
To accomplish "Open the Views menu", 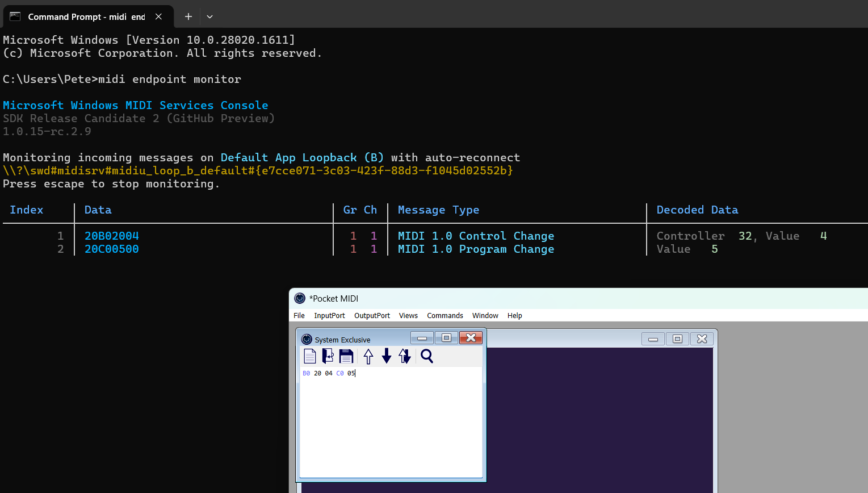I will click(408, 315).
